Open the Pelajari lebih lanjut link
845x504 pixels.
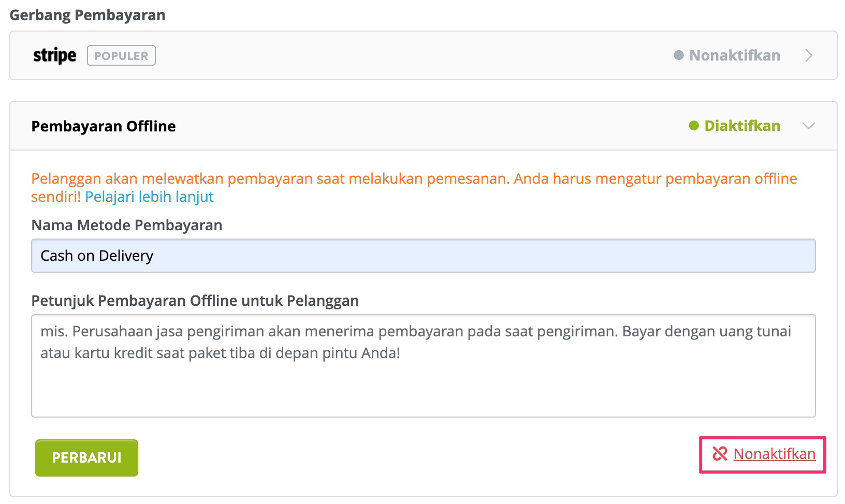point(149,197)
